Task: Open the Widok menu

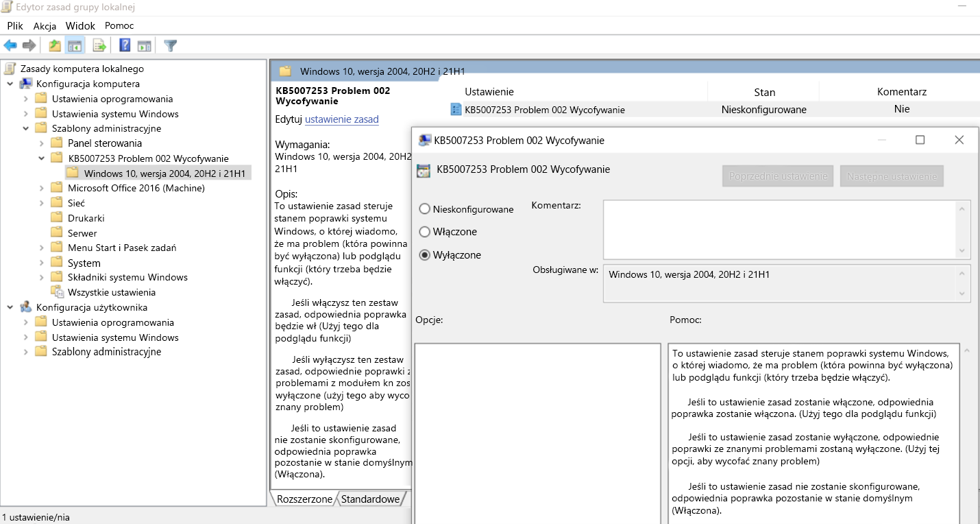Action: 80,25
